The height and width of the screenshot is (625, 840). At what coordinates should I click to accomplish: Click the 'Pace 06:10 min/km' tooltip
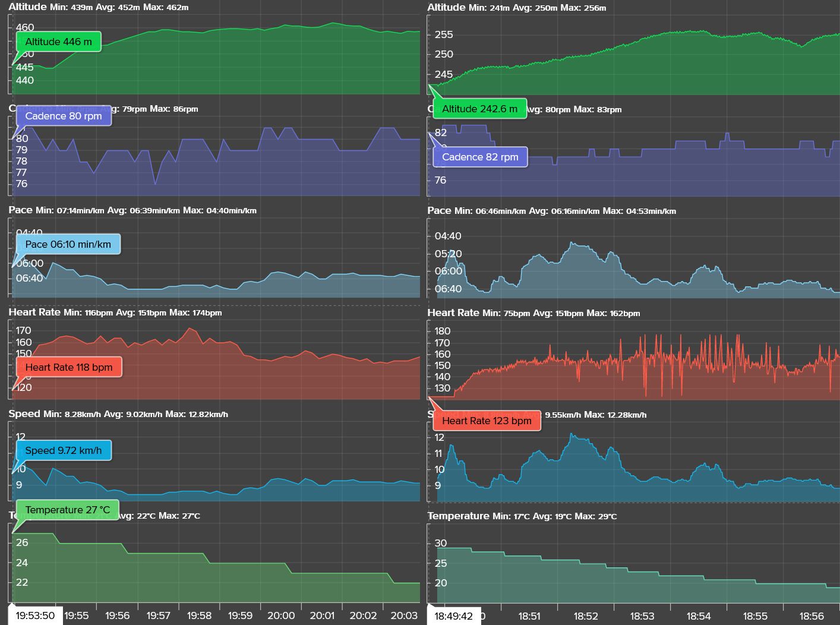point(68,244)
